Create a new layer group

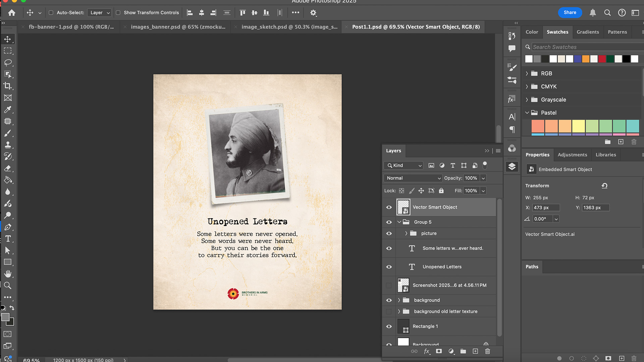tap(463, 351)
